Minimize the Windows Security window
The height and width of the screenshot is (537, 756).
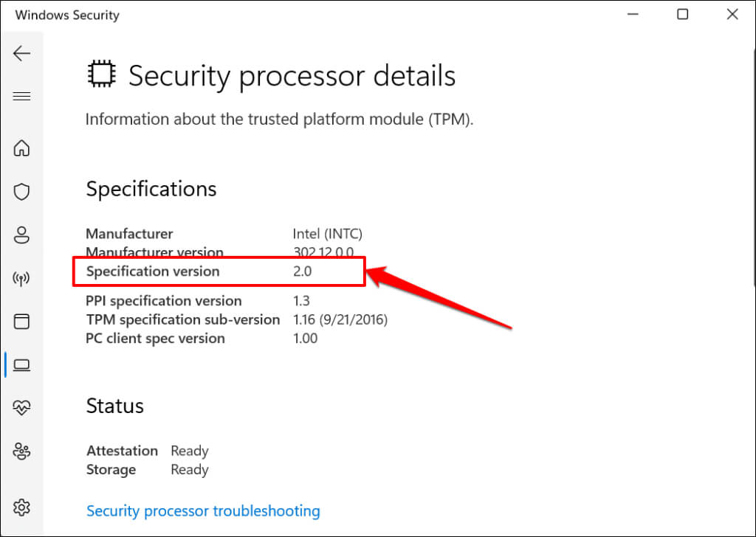(634, 14)
